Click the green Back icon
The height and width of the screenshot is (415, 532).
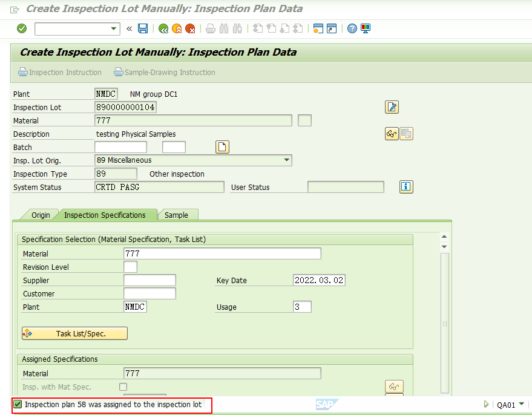163,28
